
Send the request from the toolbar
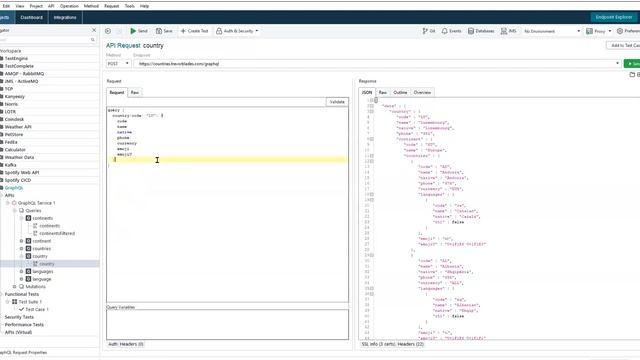coord(139,31)
